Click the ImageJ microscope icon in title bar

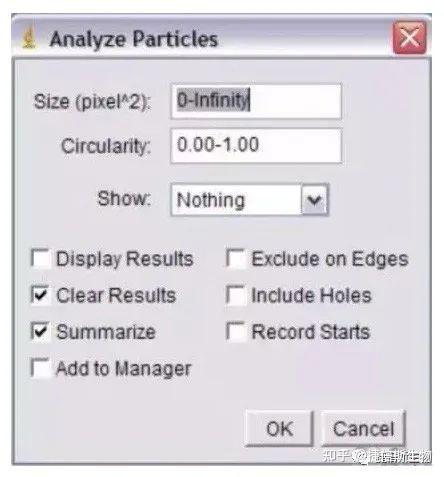coord(29,39)
